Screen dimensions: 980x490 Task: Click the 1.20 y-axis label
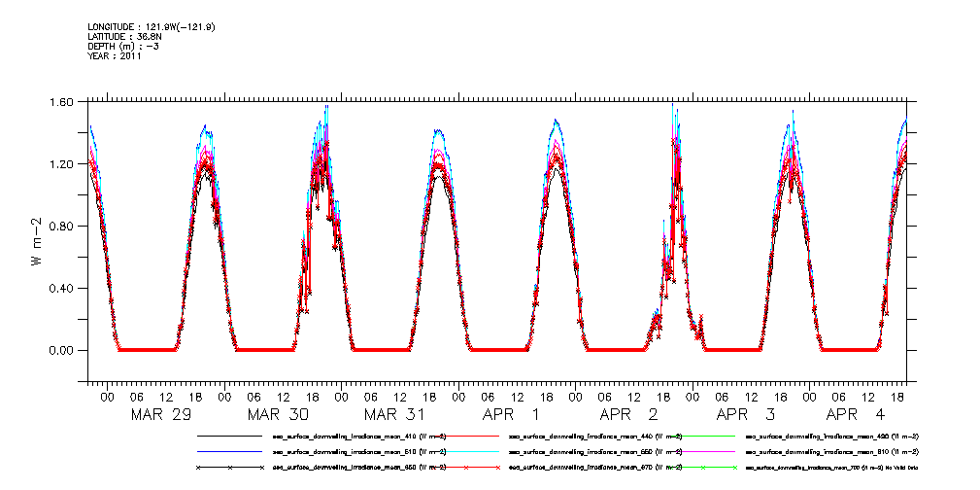(x=60, y=164)
